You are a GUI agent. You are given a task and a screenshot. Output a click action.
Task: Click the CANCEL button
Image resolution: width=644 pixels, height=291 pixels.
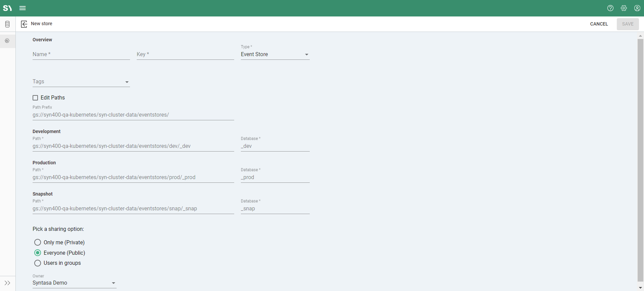tap(599, 24)
